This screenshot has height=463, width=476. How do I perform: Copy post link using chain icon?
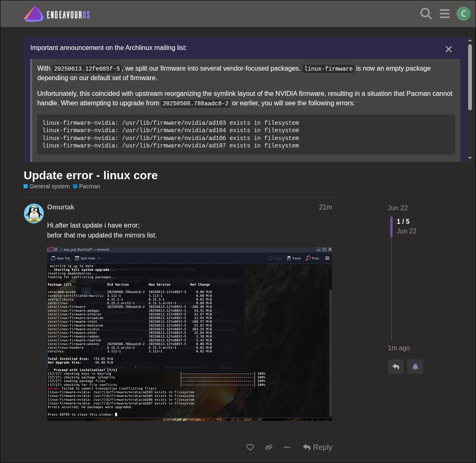click(x=269, y=447)
